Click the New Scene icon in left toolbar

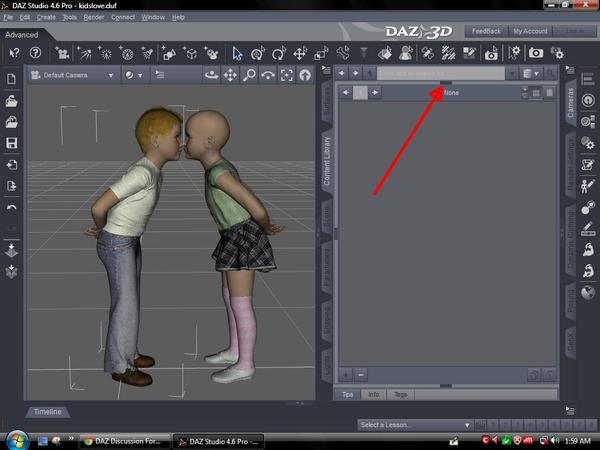(x=11, y=79)
